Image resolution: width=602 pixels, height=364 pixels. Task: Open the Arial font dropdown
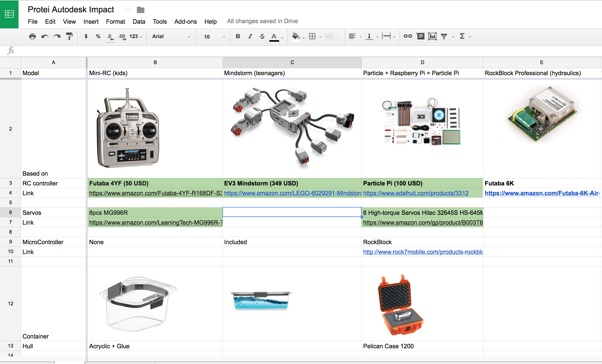(x=171, y=36)
